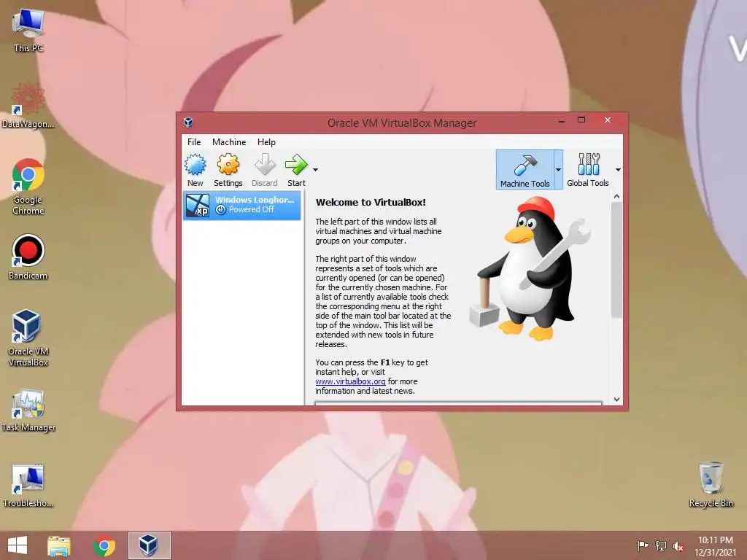
Task: Select the DataWagon desktop shortcut
Action: pos(28,106)
